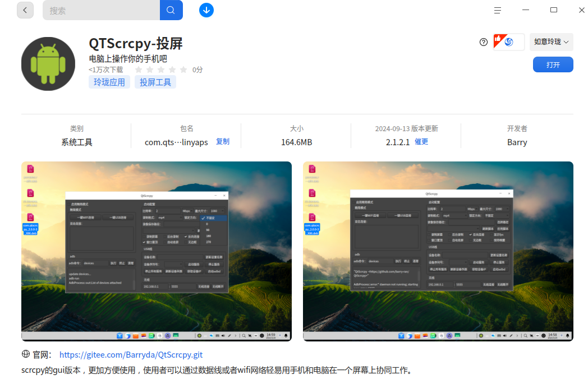This screenshot has height=379, width=588.
Task: Click the 打开 button to launch the app
Action: pyautogui.click(x=553, y=64)
